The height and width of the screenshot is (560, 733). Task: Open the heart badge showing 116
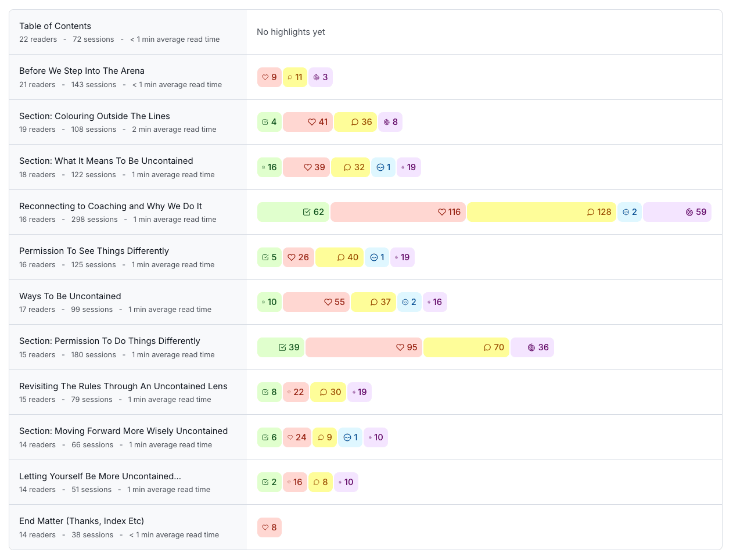point(398,212)
